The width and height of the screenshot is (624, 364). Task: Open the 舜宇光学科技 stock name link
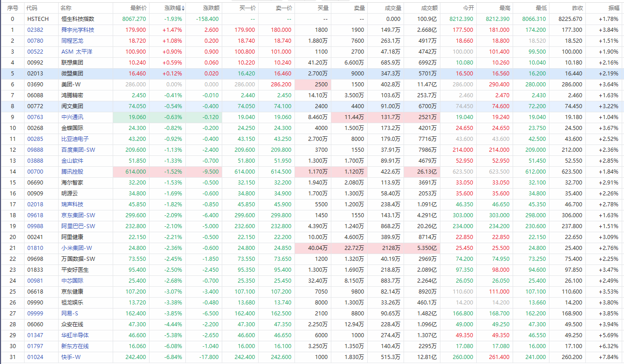click(78, 30)
